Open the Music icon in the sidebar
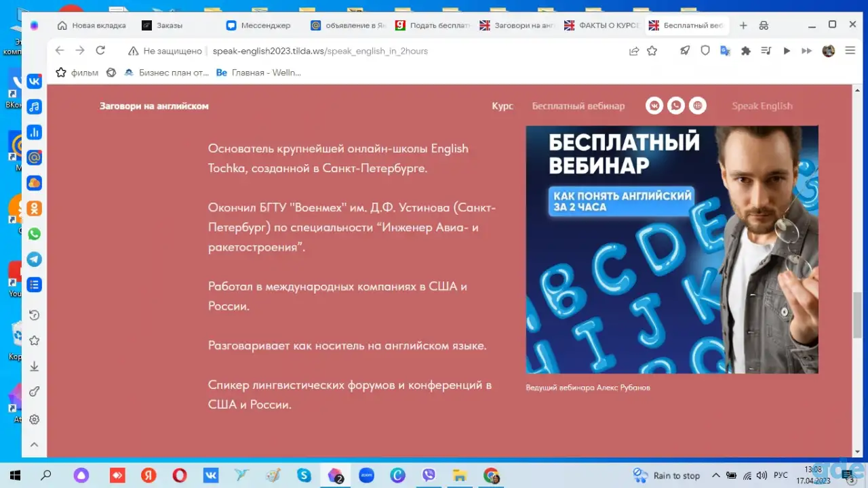The height and width of the screenshot is (488, 868). tap(34, 106)
